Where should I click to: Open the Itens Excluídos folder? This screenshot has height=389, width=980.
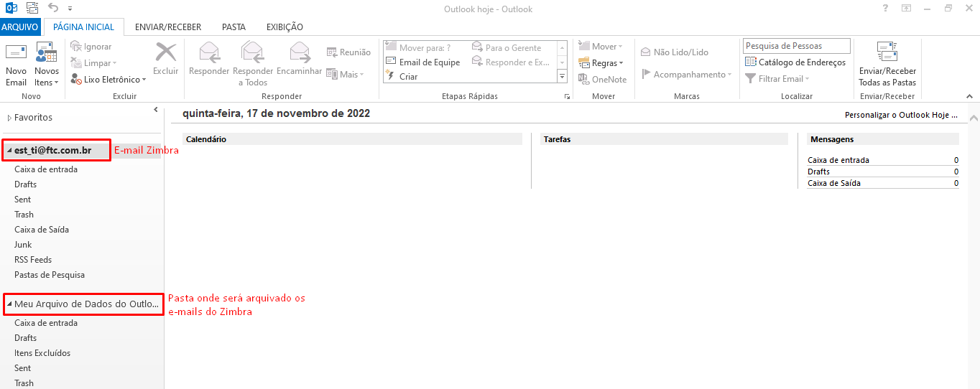pos(42,353)
